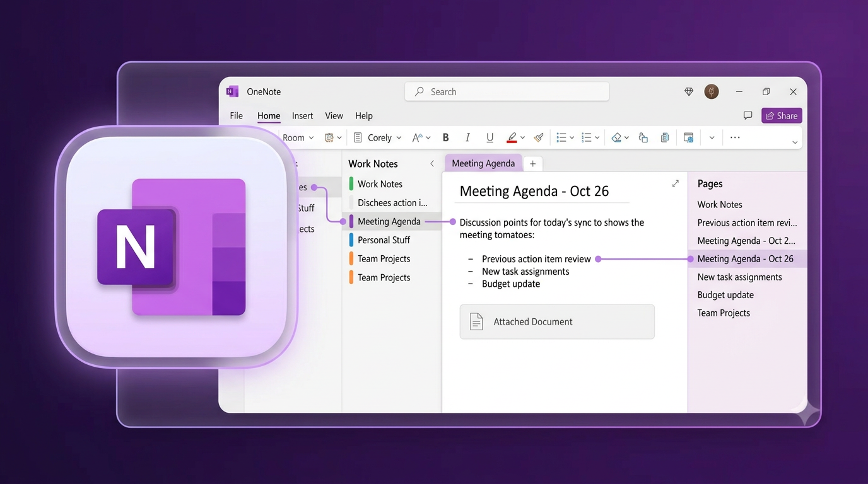Viewport: 868px width, 484px height.
Task: Expand the font size dropdown arrow
Action: [428, 137]
